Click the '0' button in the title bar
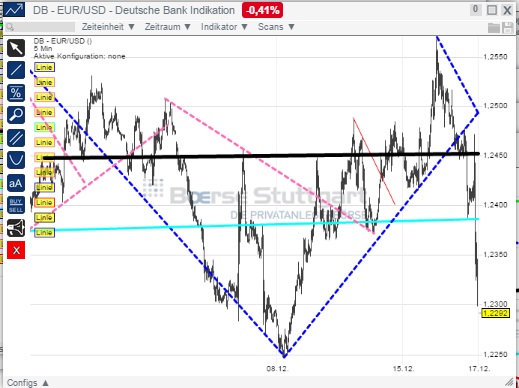The height and width of the screenshot is (388, 519). pos(476,9)
